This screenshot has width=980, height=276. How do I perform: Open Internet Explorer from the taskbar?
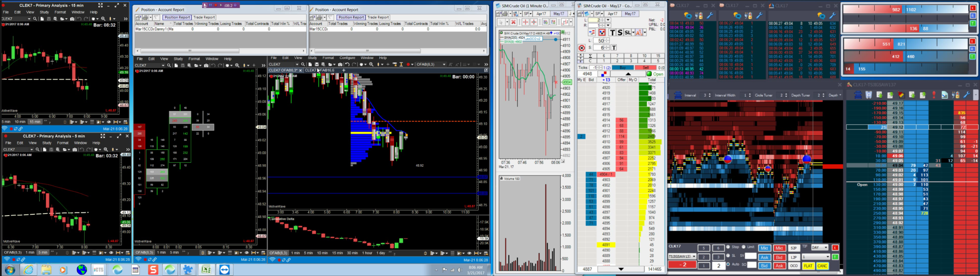(28, 269)
